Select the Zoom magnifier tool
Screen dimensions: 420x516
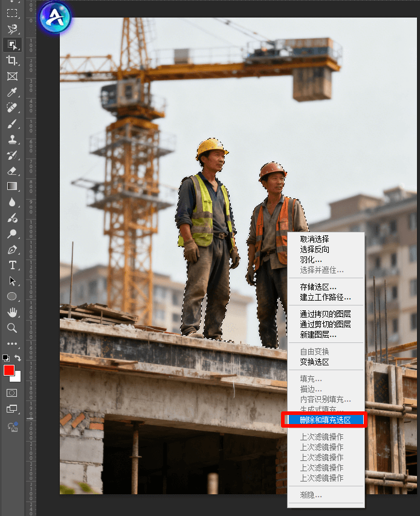(11, 328)
